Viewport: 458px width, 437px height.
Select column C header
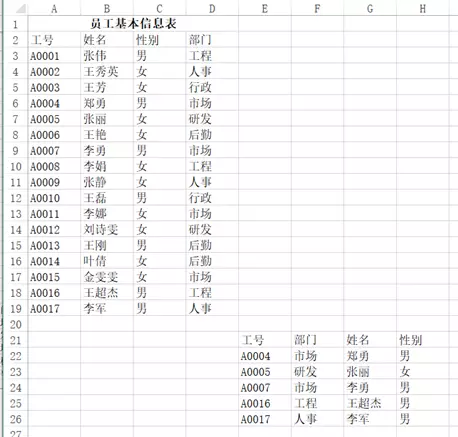click(x=159, y=8)
